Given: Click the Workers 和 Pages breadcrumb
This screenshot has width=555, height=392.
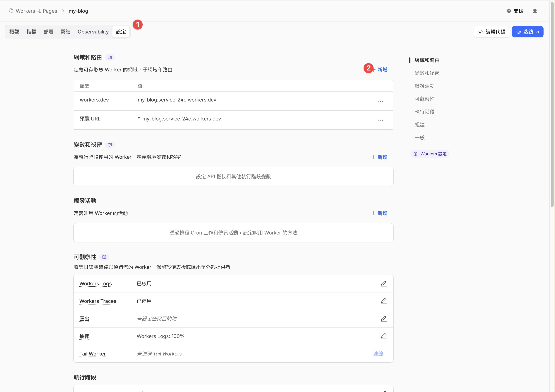Looking at the screenshot, I should click(36, 11).
